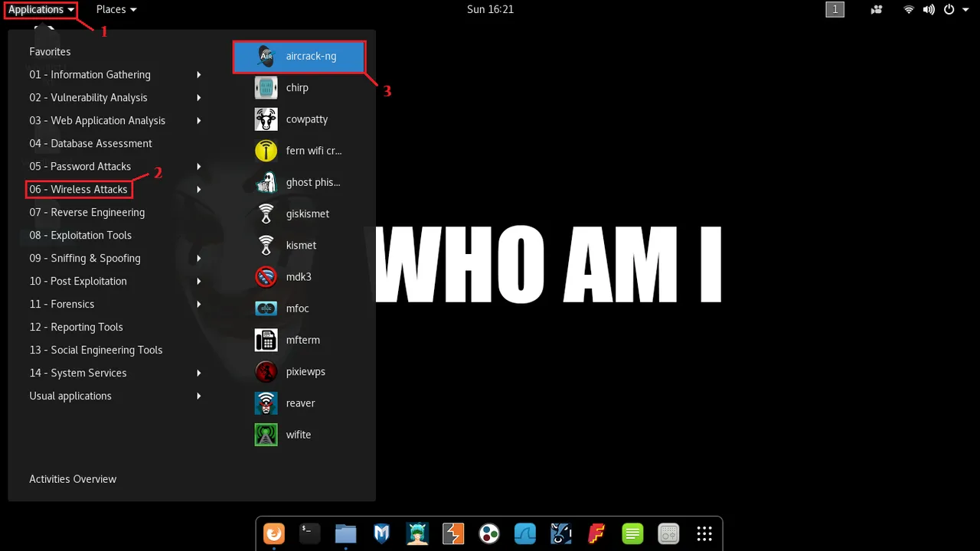The height and width of the screenshot is (551, 980).
Task: Select 07 - Reverse Engineering
Action: point(87,212)
